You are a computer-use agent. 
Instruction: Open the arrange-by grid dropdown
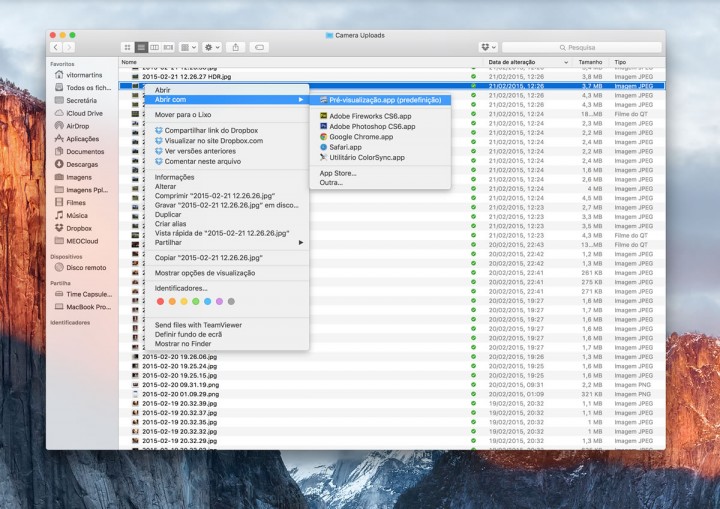(188, 47)
